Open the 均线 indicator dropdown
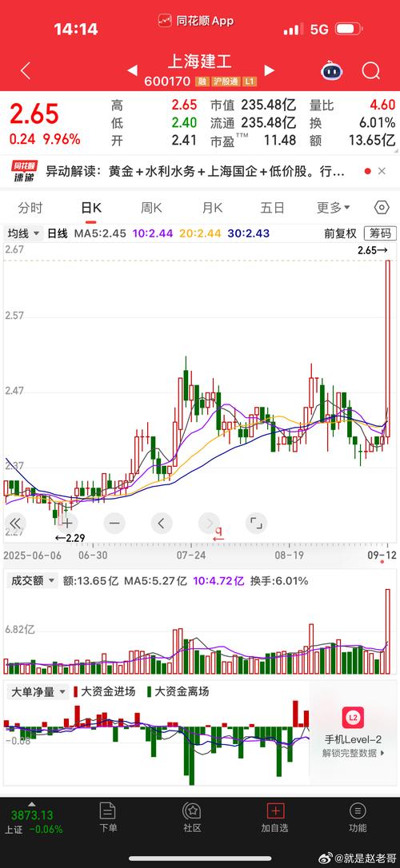Viewport: 400px width, 868px height. tap(24, 233)
